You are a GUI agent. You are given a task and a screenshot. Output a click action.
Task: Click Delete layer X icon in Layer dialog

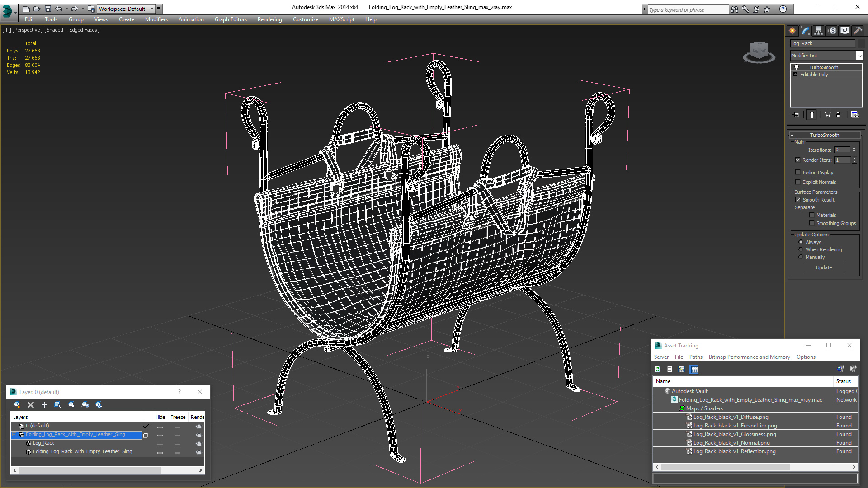point(31,405)
